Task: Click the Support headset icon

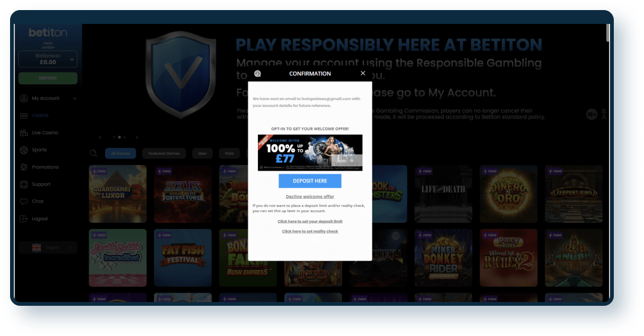Action: click(x=24, y=184)
